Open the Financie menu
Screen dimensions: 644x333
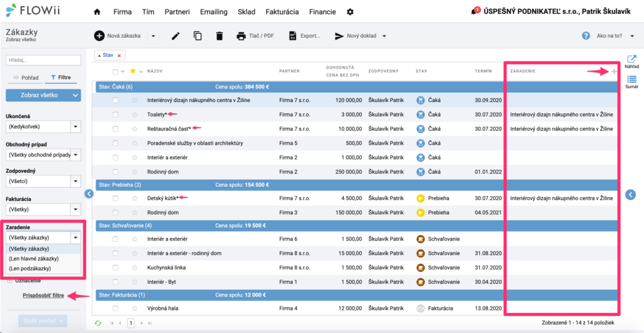pos(323,12)
